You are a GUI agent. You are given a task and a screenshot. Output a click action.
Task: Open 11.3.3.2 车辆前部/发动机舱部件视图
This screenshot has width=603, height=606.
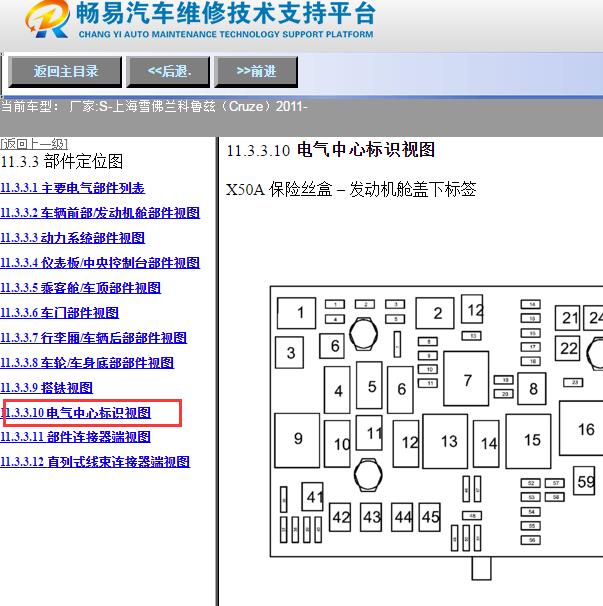[100, 213]
